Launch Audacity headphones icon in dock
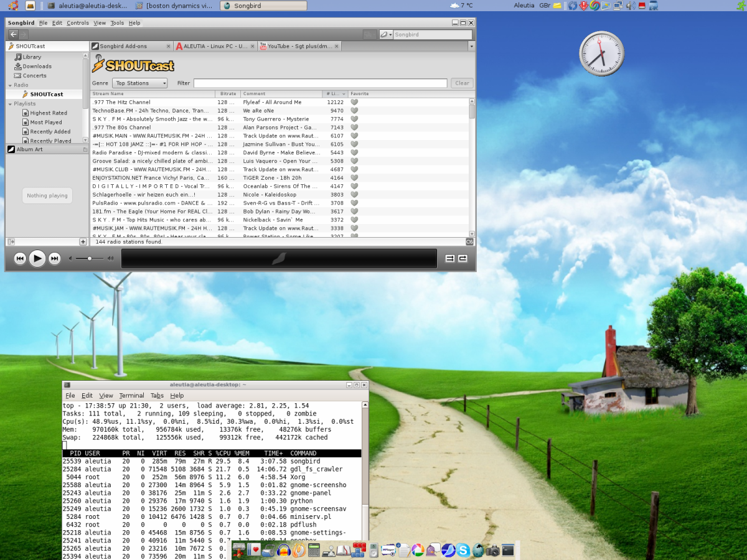Viewport: 747px width, 560px height. point(284,550)
